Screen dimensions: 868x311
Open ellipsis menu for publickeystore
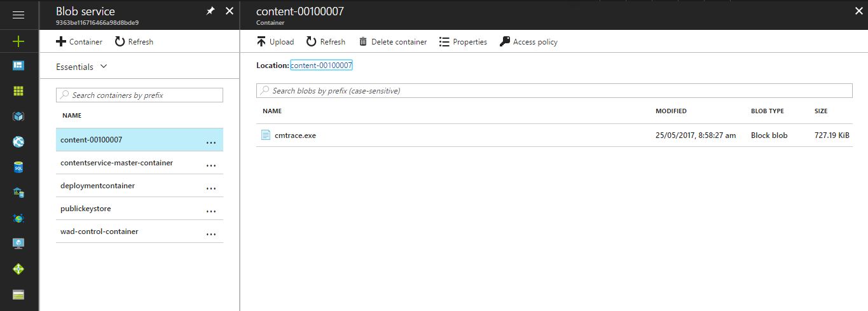tap(211, 211)
